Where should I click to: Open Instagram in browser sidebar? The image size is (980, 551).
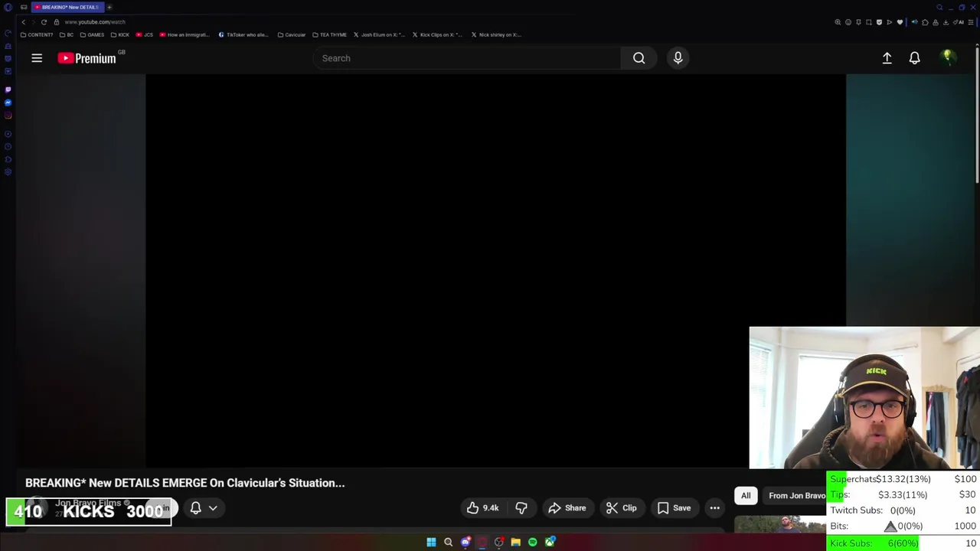click(8, 116)
